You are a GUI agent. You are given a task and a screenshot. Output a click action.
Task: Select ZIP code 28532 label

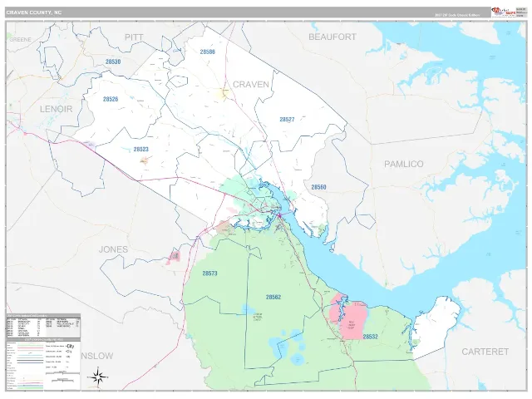370,337
